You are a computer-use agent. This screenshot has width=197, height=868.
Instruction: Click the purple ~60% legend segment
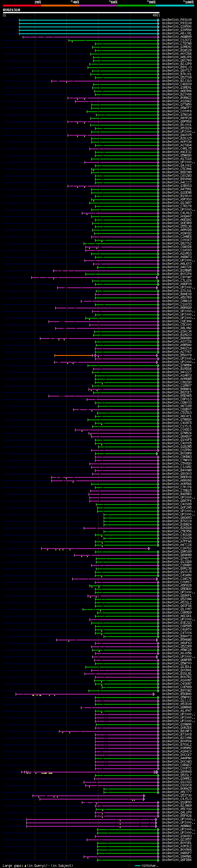pos(99,6)
